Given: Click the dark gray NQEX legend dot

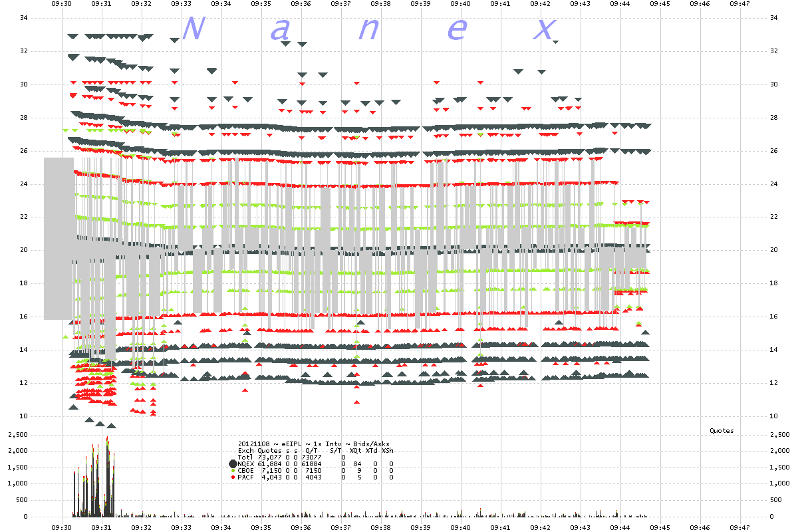Looking at the screenshot, I should point(233,464).
